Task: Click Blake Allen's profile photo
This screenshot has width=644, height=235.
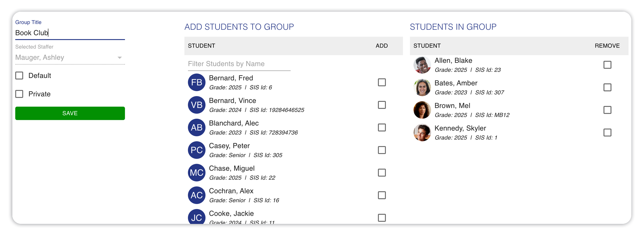Action: pos(422,65)
